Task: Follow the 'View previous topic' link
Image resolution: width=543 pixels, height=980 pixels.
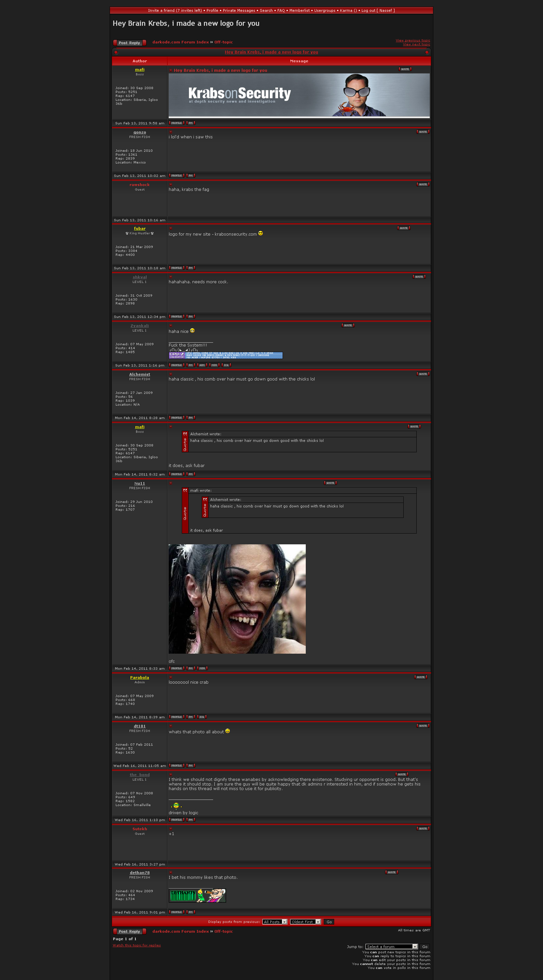Action: click(x=412, y=40)
